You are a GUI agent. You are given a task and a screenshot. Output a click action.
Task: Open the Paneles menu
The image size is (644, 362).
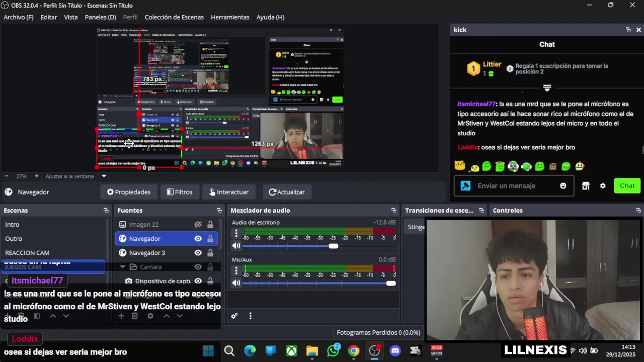pyautogui.click(x=100, y=17)
